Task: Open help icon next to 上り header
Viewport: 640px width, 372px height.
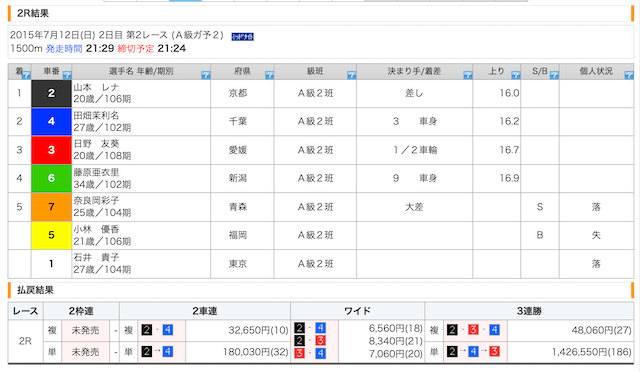Action: (516, 75)
